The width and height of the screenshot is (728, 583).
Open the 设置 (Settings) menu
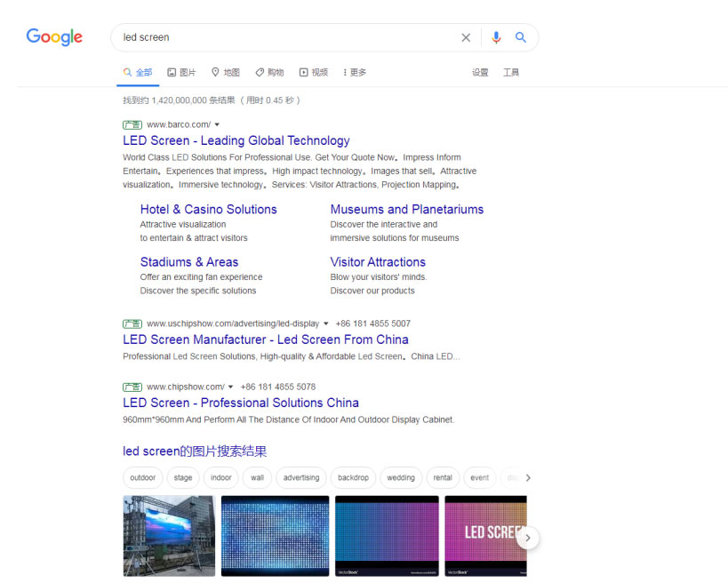(x=479, y=72)
